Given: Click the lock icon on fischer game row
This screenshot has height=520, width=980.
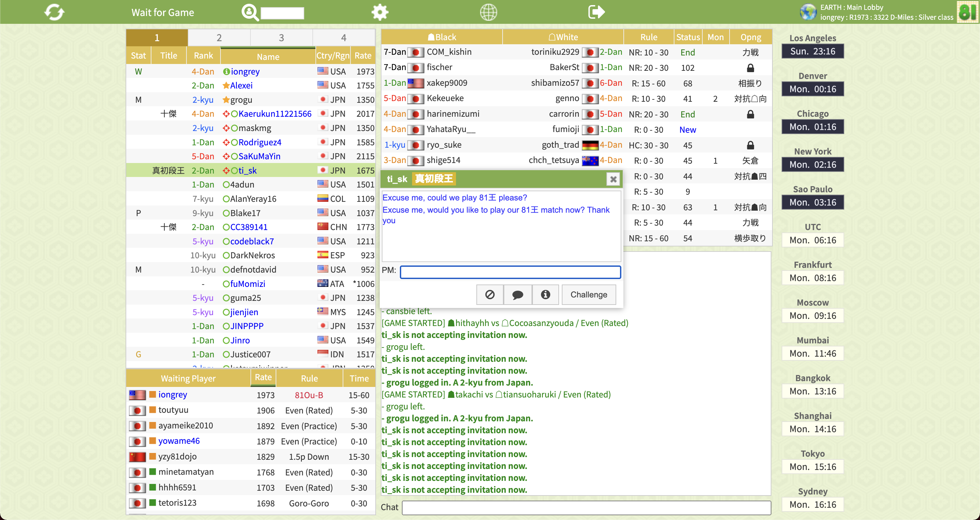Looking at the screenshot, I should [x=750, y=68].
